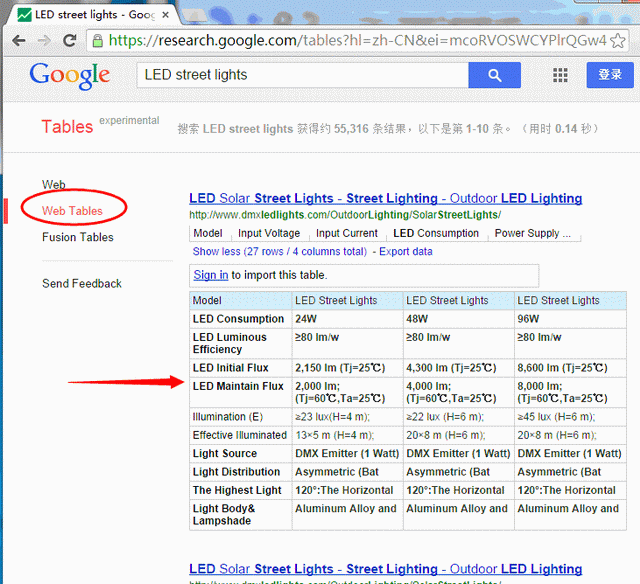Select the Power Supply column tab
This screenshot has width=640, height=584.
pyautogui.click(x=534, y=233)
